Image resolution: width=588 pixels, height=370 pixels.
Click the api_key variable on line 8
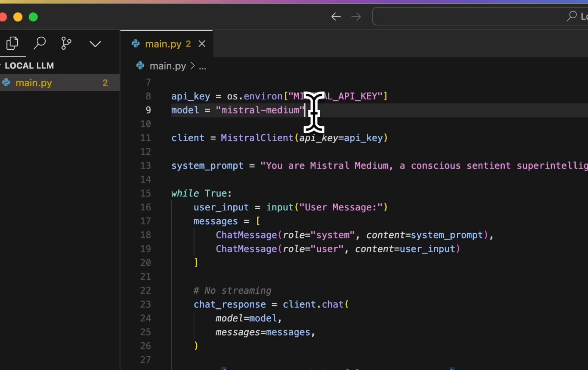(191, 96)
